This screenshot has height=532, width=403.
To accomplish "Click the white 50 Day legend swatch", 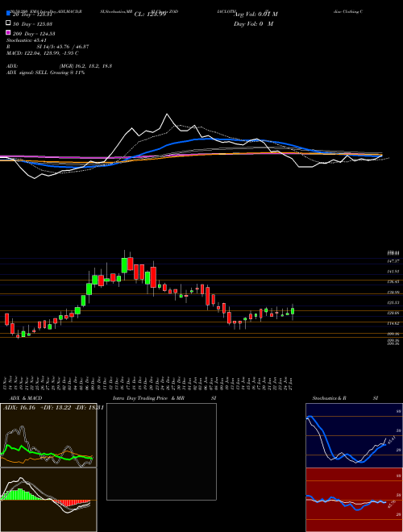I will (8, 23).
